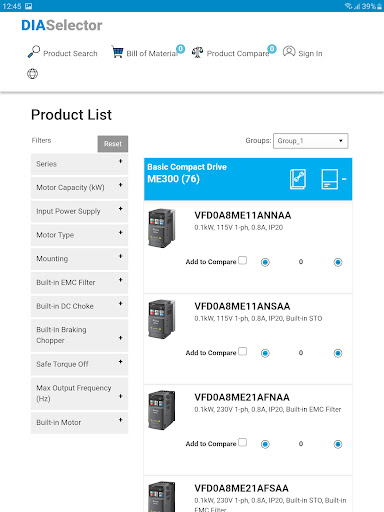Click the 'Built-in EMC Filter' spec of VFD0A8ME21AFNAA
This screenshot has height=512, width=384.
tap(313, 409)
